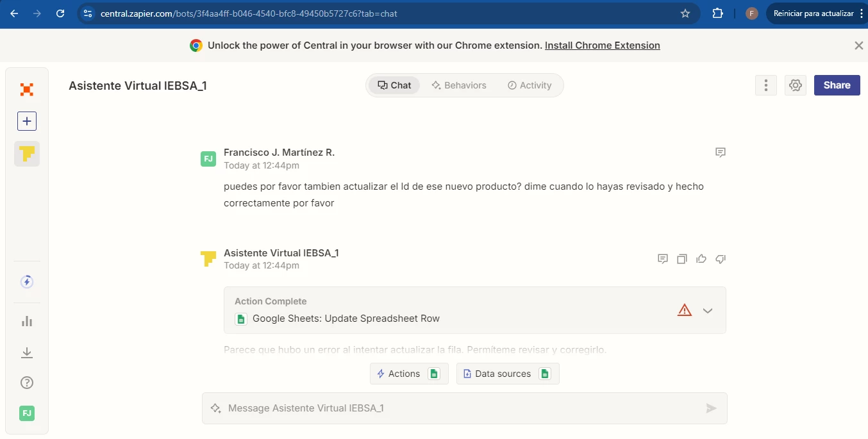The width and height of the screenshot is (868, 439).
Task: Click the message input field
Action: tap(465, 408)
